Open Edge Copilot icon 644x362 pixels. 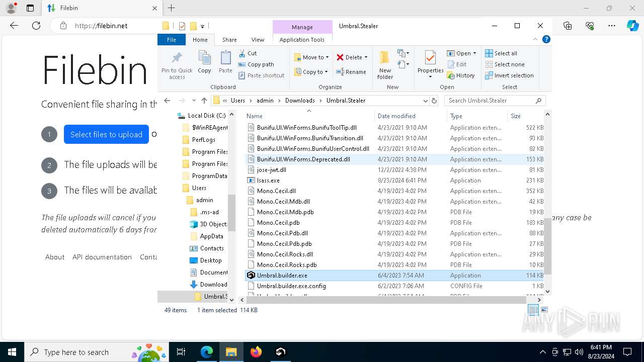pos(632,26)
